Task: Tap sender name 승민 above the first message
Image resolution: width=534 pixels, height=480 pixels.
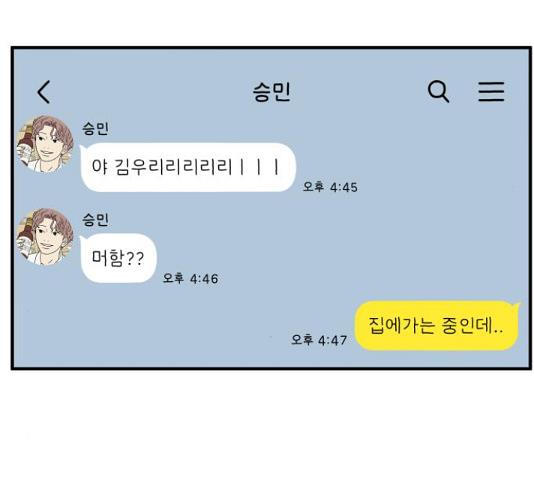Action: pyautogui.click(x=95, y=128)
